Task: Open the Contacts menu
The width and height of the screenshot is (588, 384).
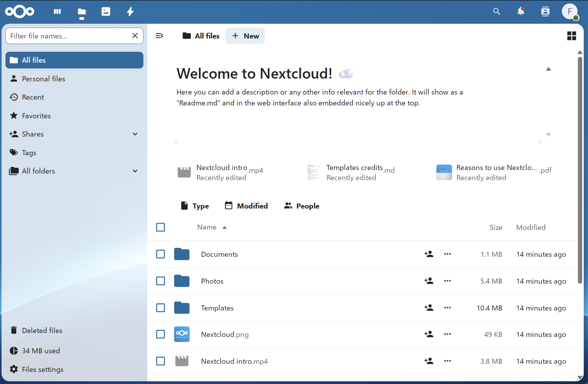Action: (545, 12)
